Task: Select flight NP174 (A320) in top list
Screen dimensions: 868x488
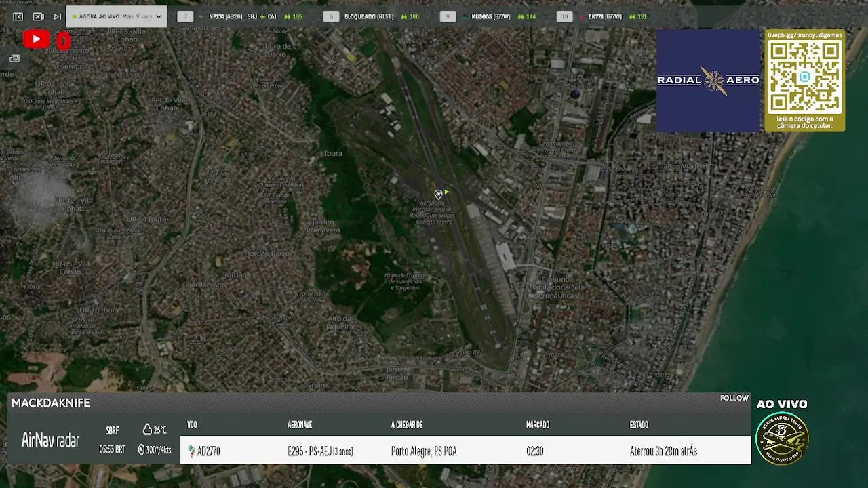Action: click(226, 16)
